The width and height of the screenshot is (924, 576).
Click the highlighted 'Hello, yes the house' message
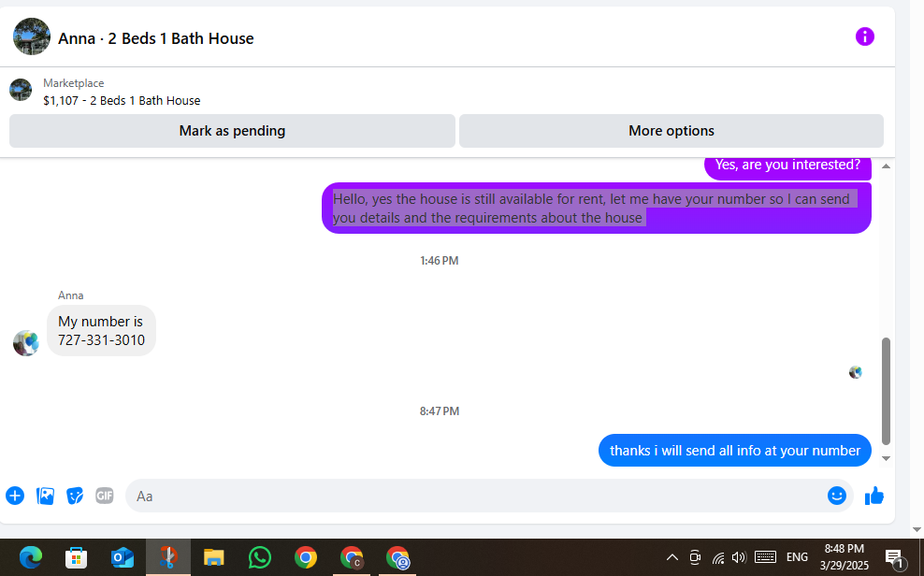coord(597,208)
